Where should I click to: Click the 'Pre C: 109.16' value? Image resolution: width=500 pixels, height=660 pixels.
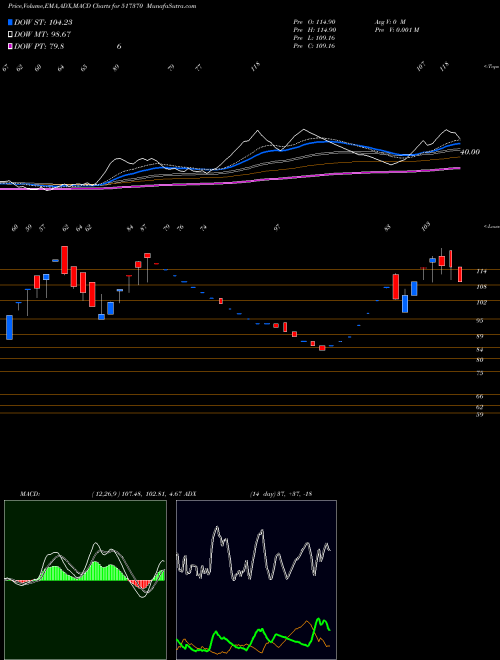314,46
